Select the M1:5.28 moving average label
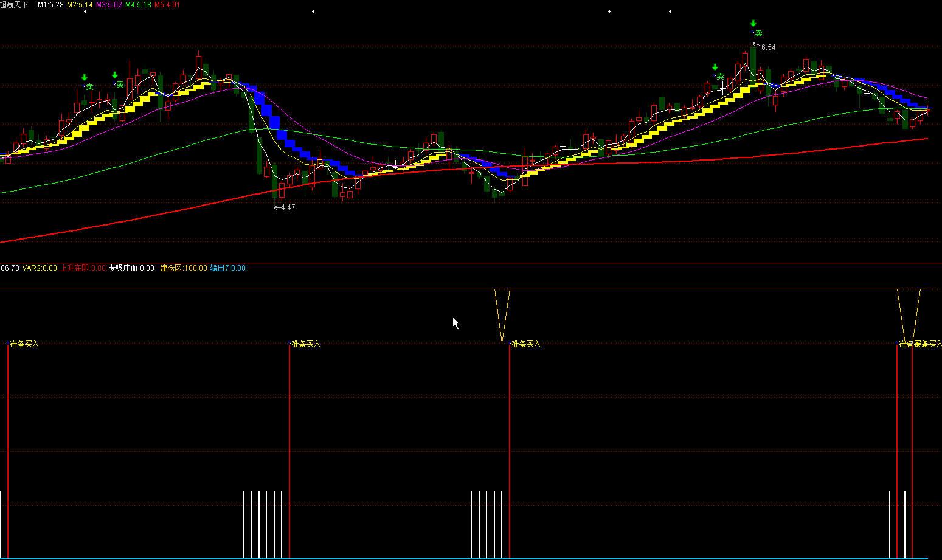This screenshot has height=560, width=942. click(50, 4)
